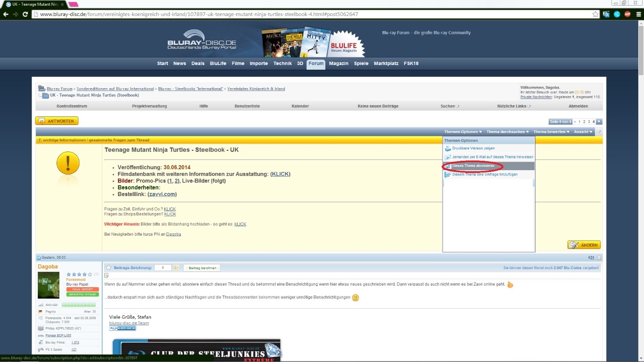
Task: Click the BLULIFE Neues Magazin badge
Action: click(x=347, y=43)
